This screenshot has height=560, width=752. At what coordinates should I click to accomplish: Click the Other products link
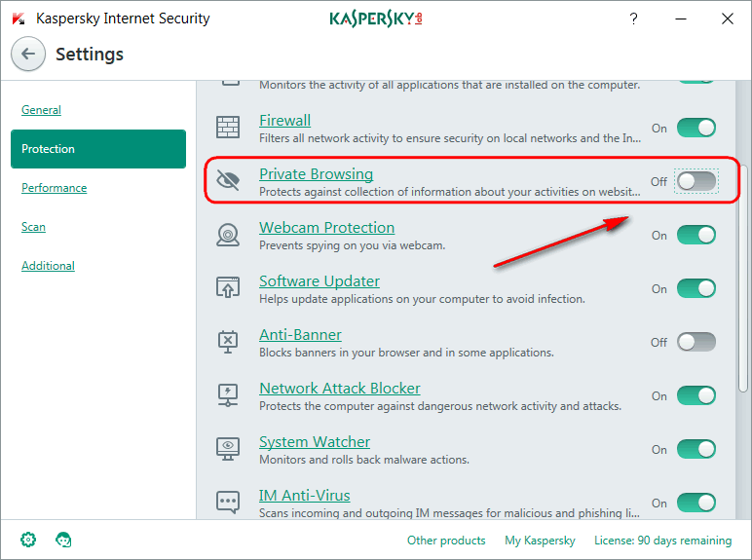[x=446, y=541]
